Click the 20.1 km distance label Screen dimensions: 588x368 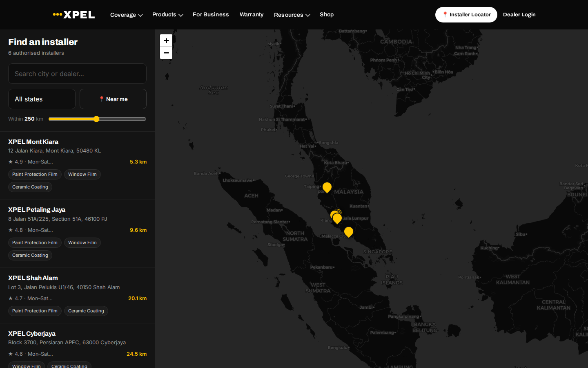[137, 298]
